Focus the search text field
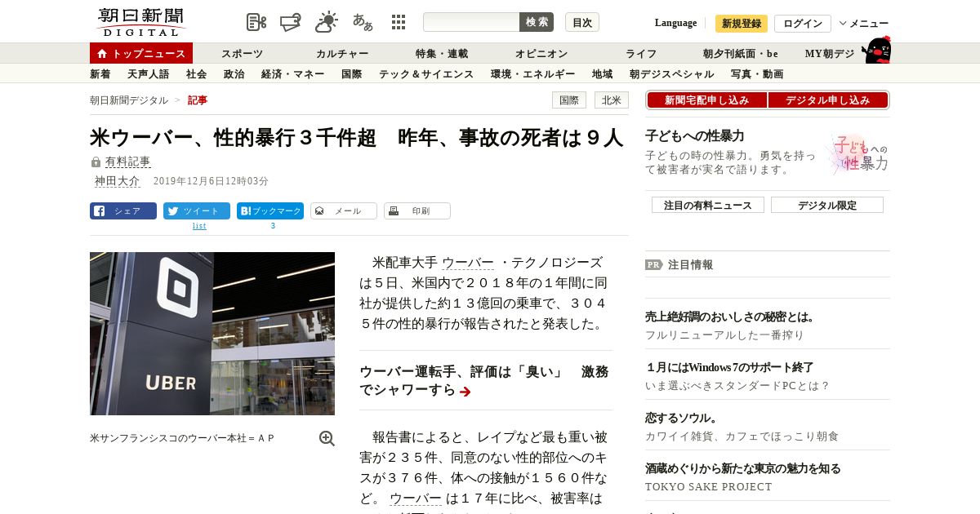This screenshot has width=980, height=514. pyautogui.click(x=471, y=22)
